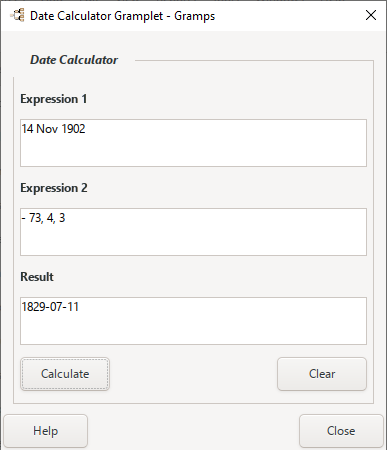Click the 'Date Calculator Gramplet - Gramps' window title
This screenshot has height=450, width=387.
coord(122,16)
